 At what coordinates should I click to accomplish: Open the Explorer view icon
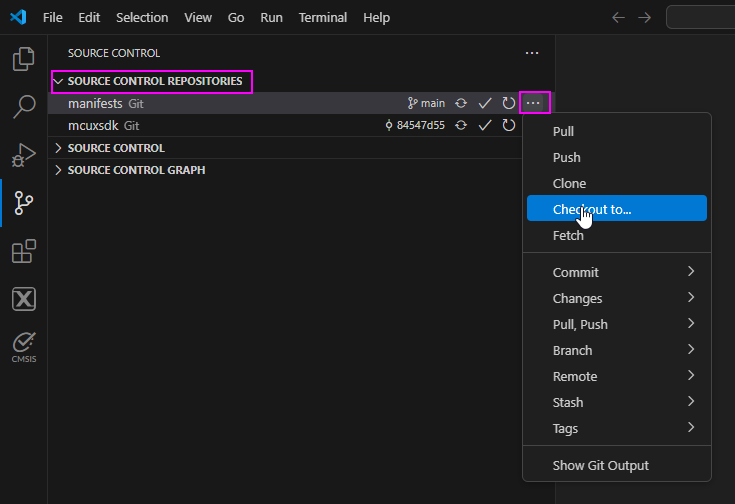[23, 60]
